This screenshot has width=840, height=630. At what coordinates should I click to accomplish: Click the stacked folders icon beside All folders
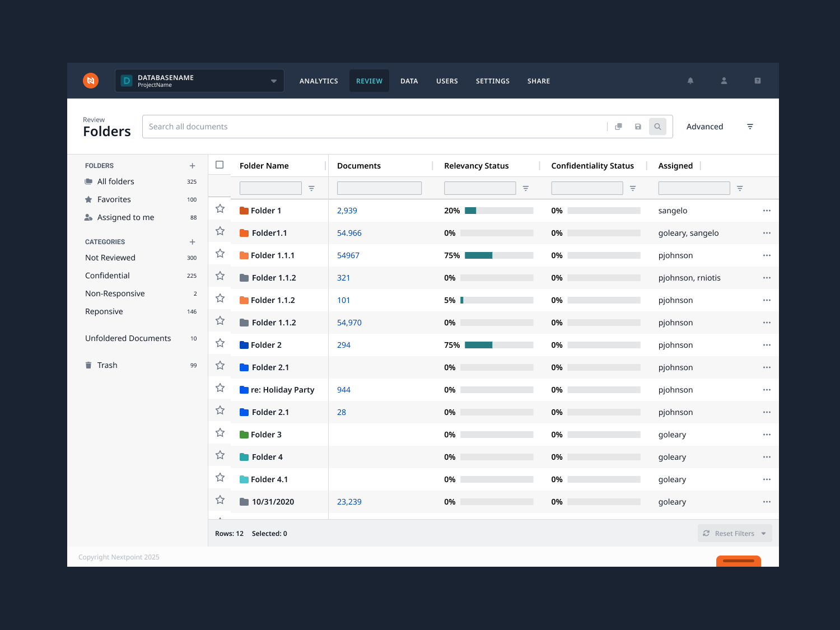(x=88, y=181)
